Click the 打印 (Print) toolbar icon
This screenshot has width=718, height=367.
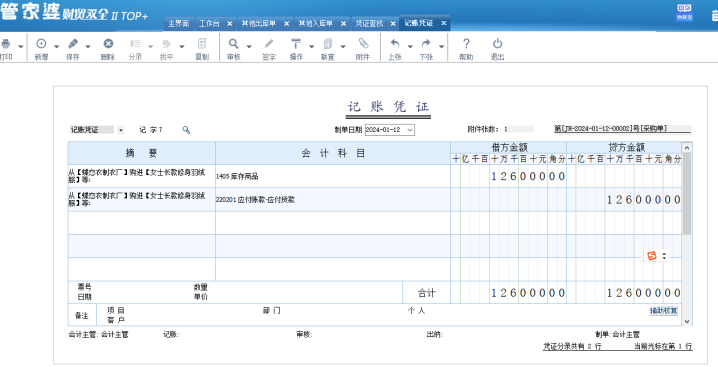click(x=5, y=44)
